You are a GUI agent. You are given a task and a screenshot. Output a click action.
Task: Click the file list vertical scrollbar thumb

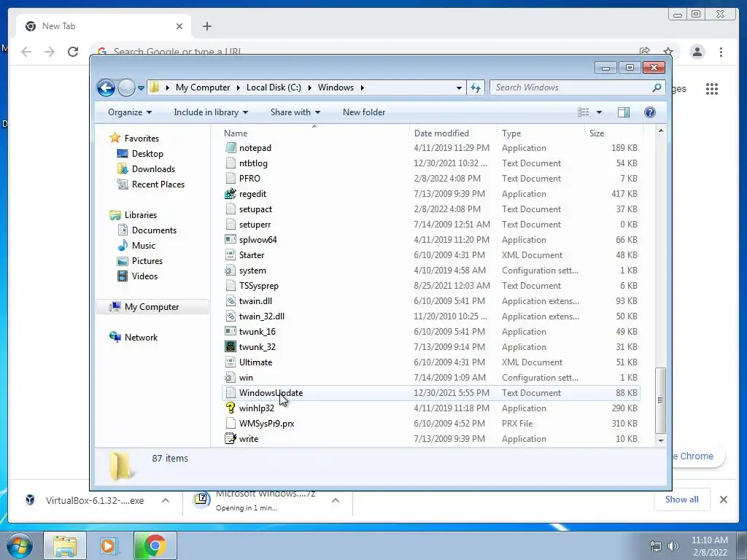[x=660, y=400]
